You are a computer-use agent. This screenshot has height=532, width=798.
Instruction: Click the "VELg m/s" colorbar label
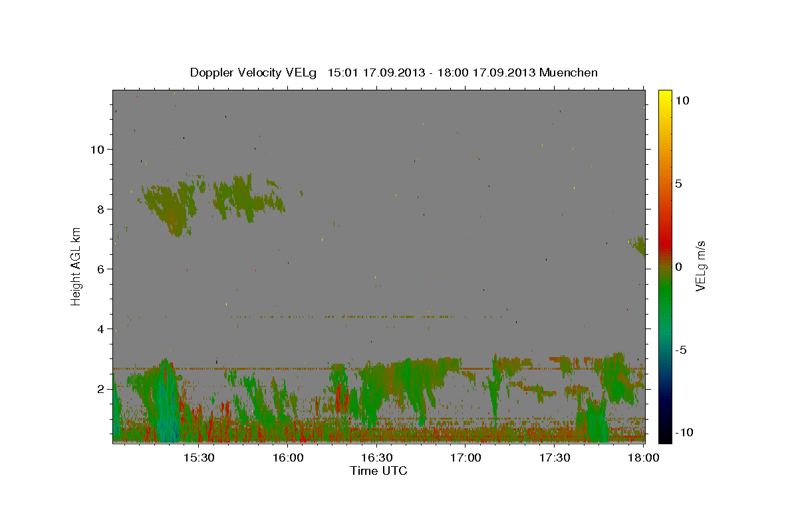(700, 266)
